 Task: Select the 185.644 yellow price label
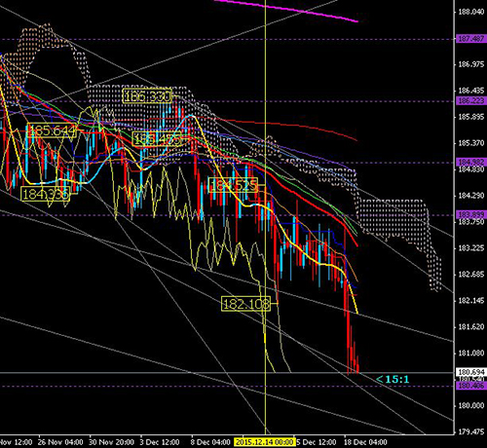(x=52, y=131)
